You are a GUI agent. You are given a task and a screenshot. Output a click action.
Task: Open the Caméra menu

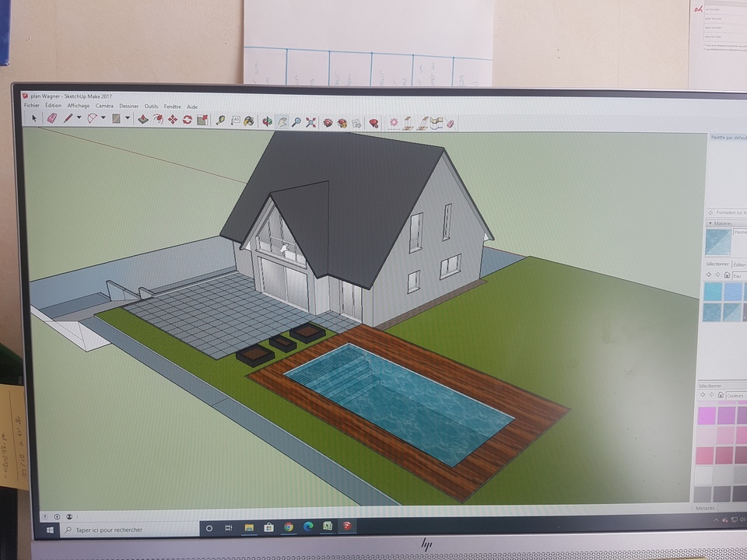pos(104,106)
